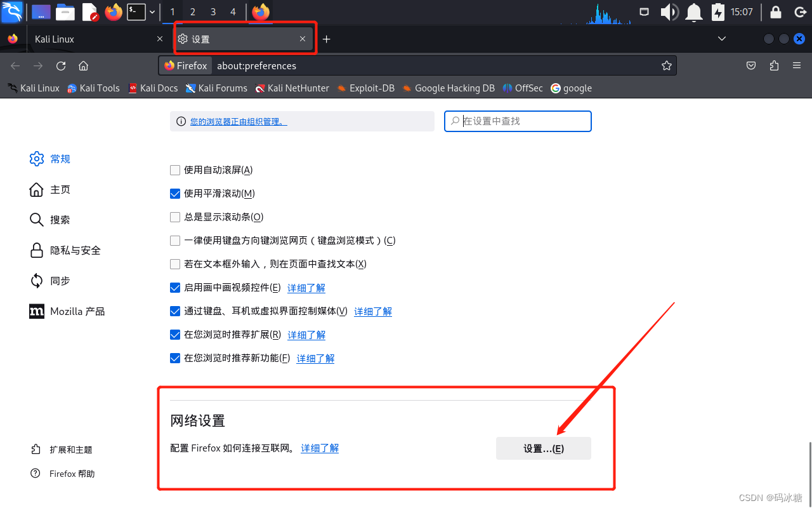Open the Kali Linux bookmark
This screenshot has height=508, width=812.
click(x=34, y=88)
